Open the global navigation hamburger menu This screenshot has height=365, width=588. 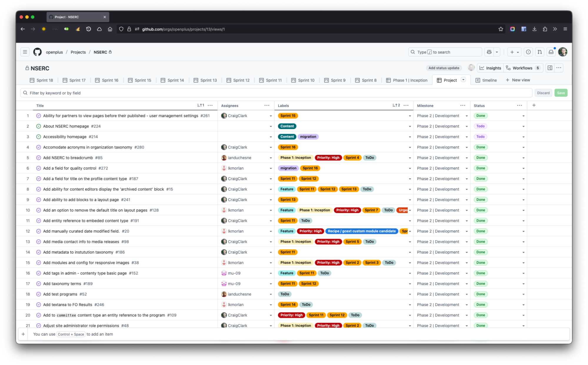pos(25,52)
